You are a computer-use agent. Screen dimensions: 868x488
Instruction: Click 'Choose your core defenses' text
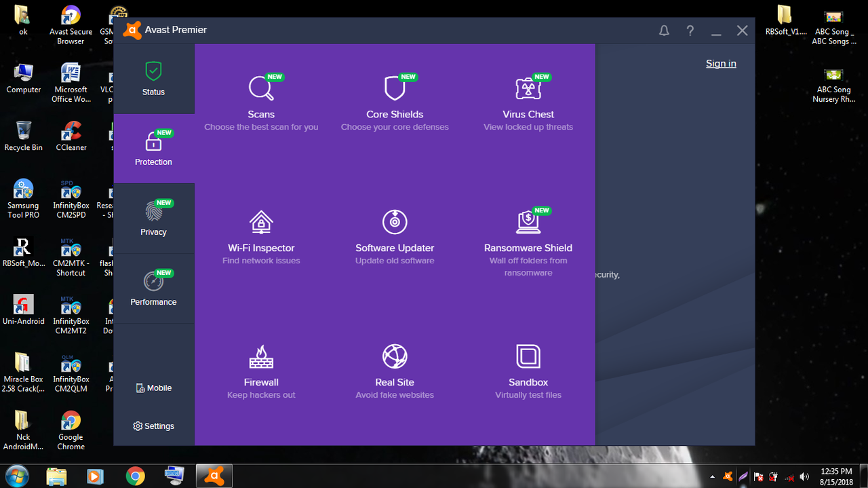(x=395, y=127)
